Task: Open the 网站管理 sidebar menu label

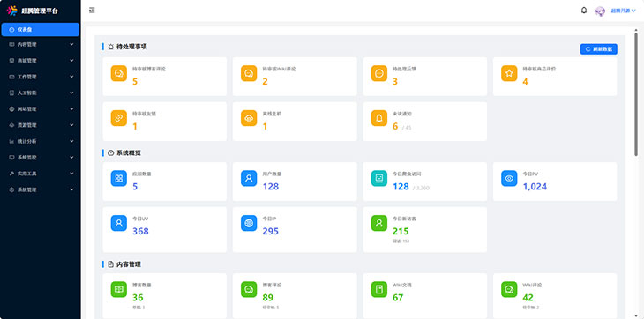Action: click(27, 109)
